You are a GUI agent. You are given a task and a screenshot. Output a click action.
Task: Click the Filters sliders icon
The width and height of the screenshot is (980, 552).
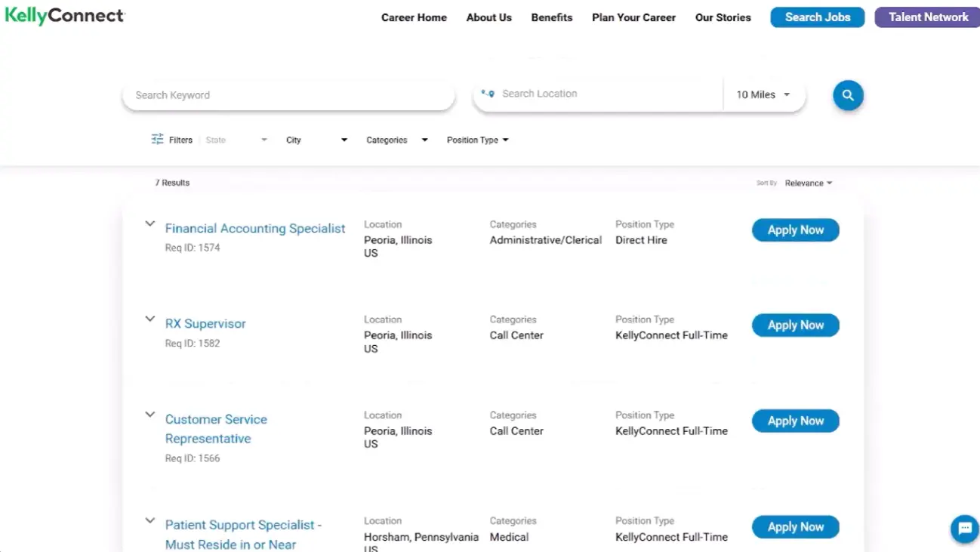click(157, 139)
